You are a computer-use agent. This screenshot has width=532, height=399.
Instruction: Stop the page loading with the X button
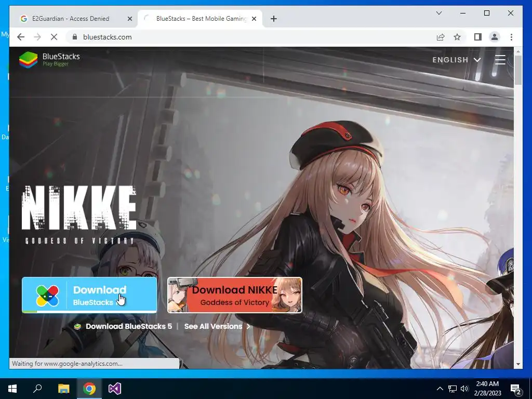[x=54, y=37]
